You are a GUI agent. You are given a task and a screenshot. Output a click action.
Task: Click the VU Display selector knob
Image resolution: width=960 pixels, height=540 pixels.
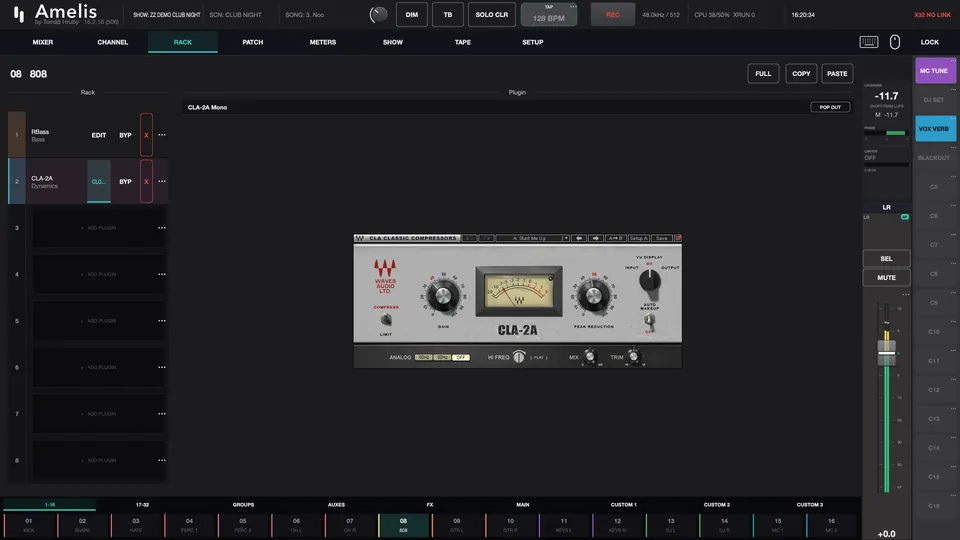(x=650, y=280)
